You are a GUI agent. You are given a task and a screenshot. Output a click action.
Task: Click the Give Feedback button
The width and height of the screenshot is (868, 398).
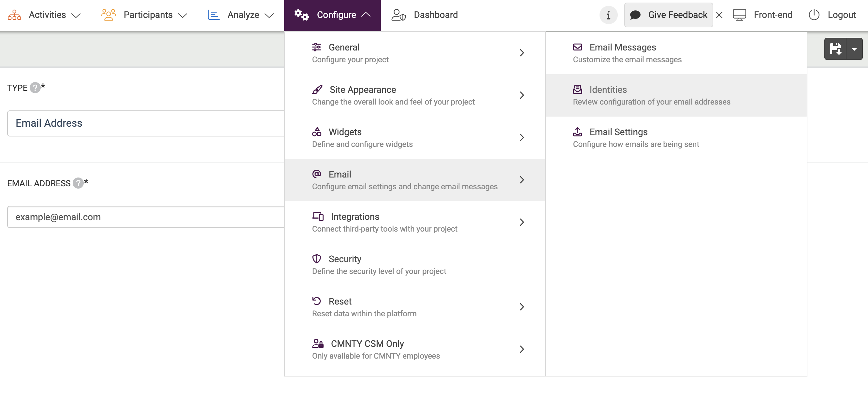click(668, 15)
